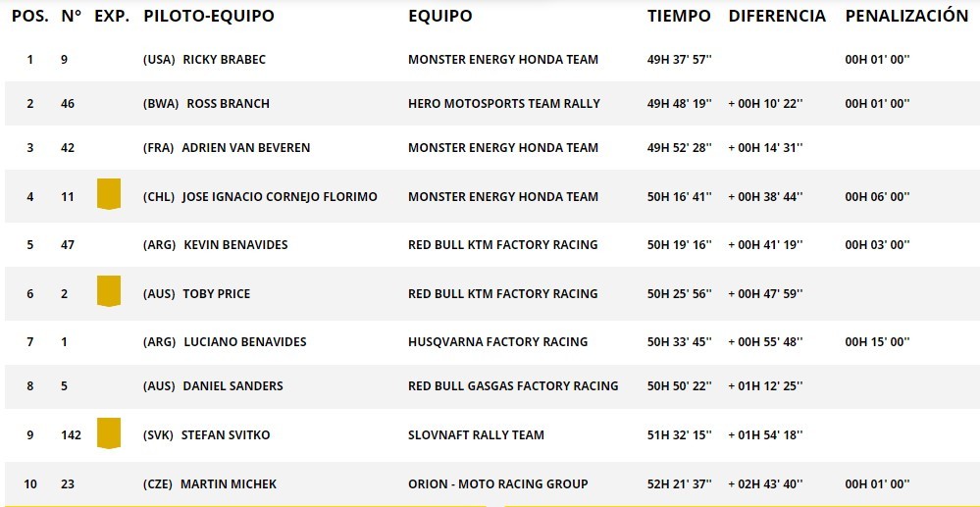Image resolution: width=980 pixels, height=507 pixels.
Task: Click the PENALIZACIÓN column header
Action: (906, 16)
